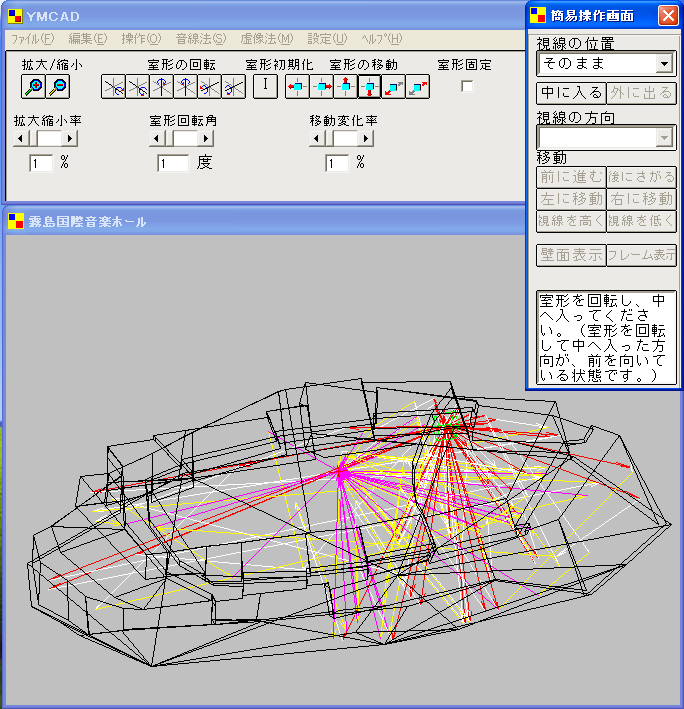Click the YMCAD application icon in the title bar

(x=15, y=16)
